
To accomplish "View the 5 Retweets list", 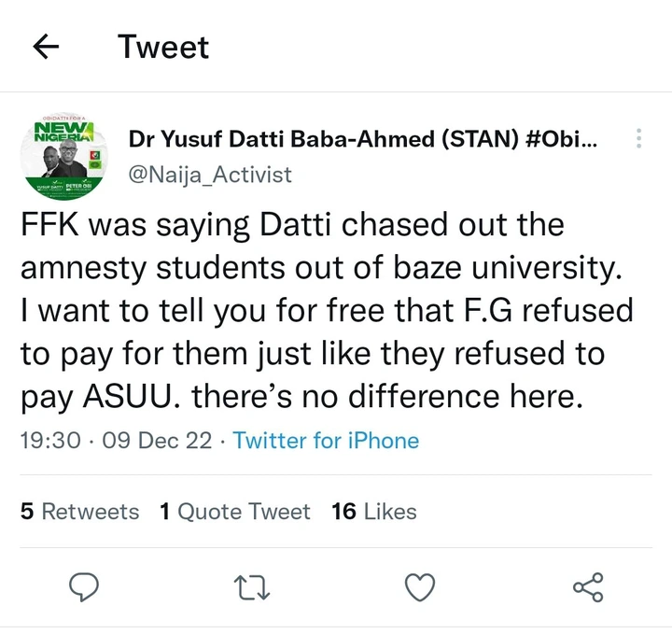I will pos(79,512).
